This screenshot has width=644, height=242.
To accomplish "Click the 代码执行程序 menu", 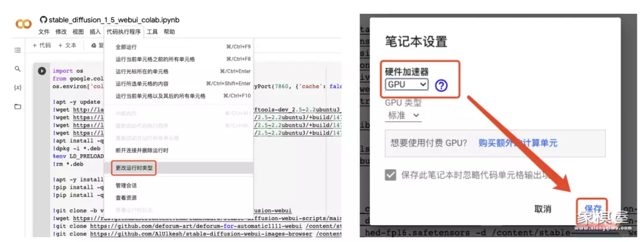I will click(x=123, y=32).
